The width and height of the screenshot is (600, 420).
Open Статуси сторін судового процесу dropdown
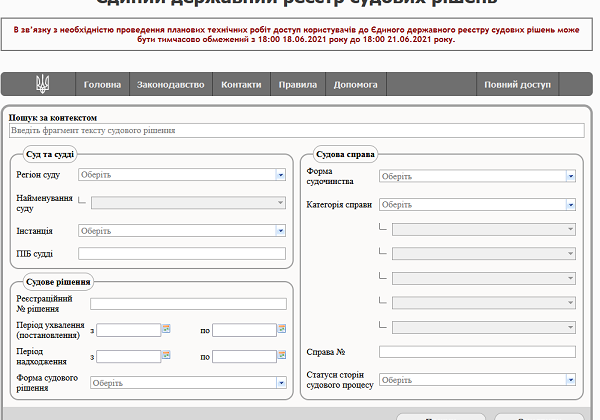(570, 380)
